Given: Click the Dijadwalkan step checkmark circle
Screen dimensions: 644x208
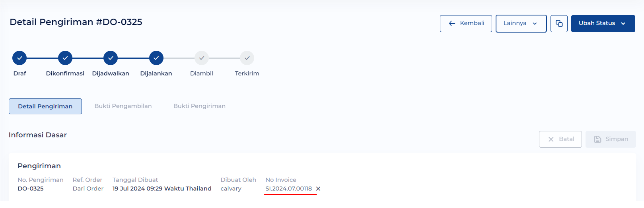Looking at the screenshot, I should [111, 58].
